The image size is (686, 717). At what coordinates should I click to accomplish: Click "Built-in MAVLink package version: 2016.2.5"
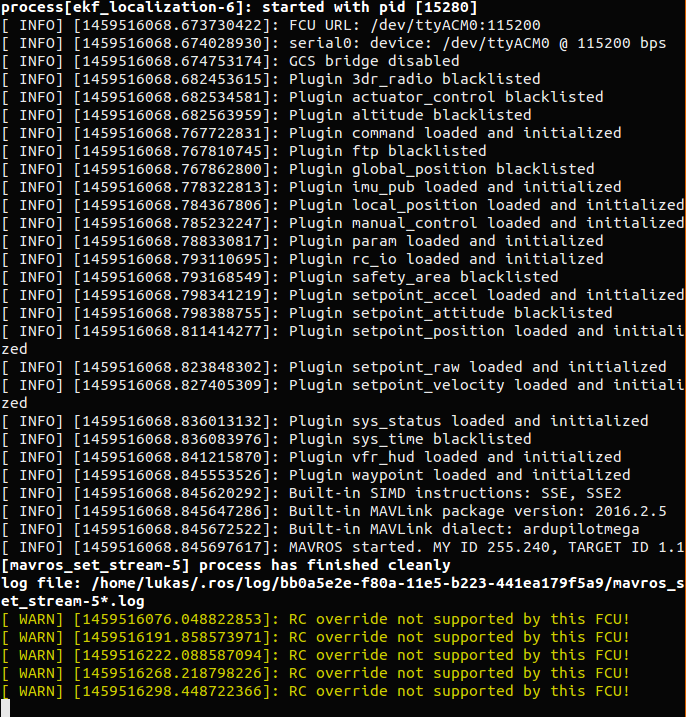[x=477, y=511]
